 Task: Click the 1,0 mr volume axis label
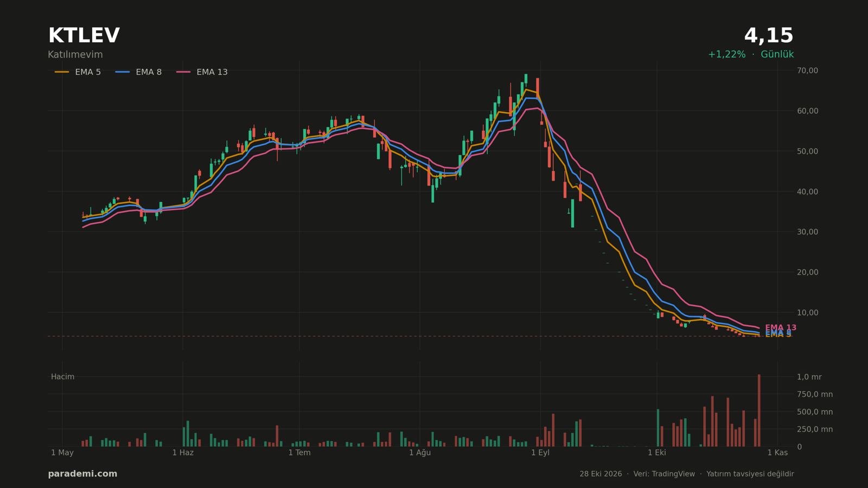[x=809, y=377]
